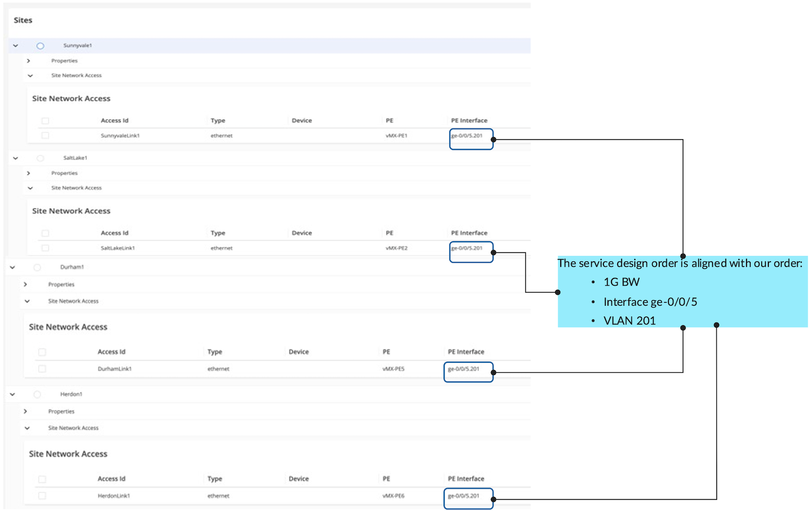Toggle select-all checkbox in Herdon1 table header
This screenshot has width=812, height=511.
point(42,479)
